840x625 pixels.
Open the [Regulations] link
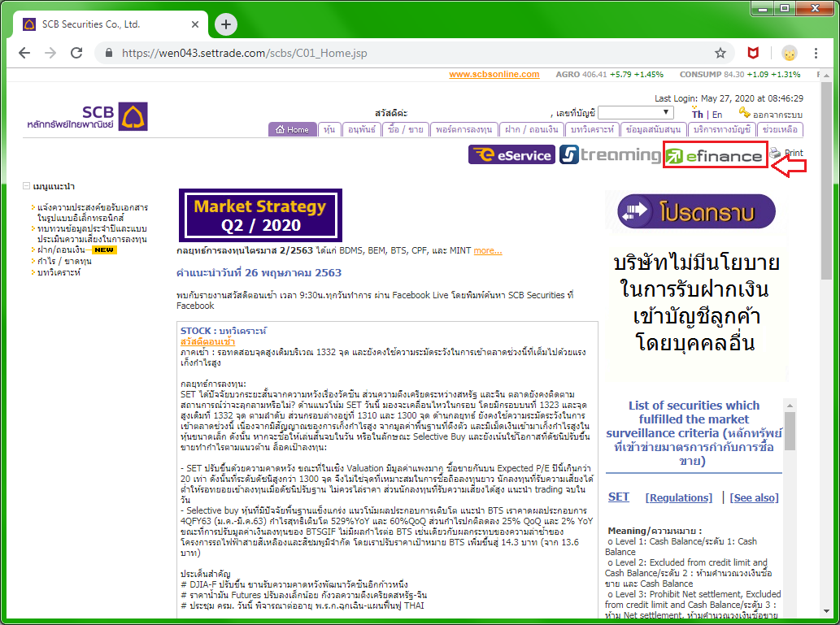pyautogui.click(x=679, y=497)
